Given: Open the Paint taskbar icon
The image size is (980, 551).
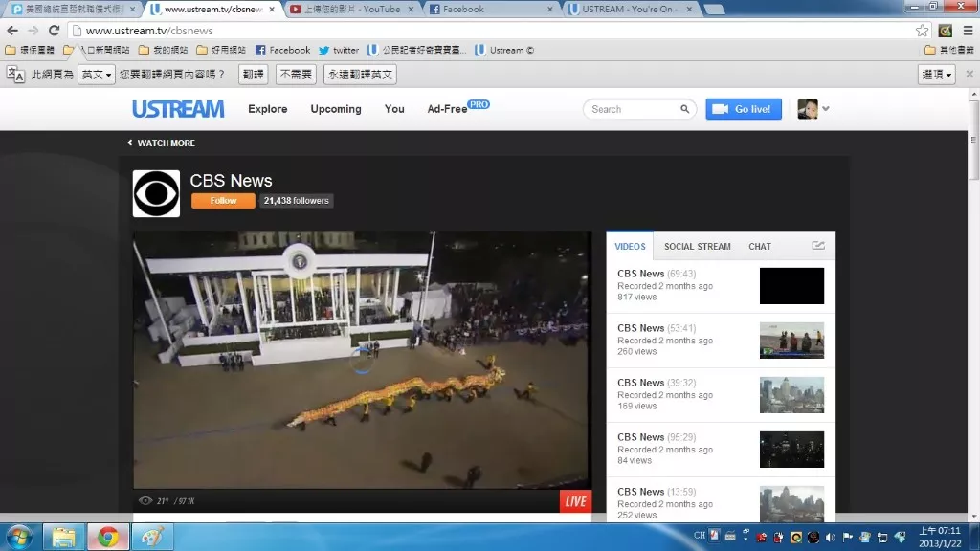Looking at the screenshot, I should [152, 538].
